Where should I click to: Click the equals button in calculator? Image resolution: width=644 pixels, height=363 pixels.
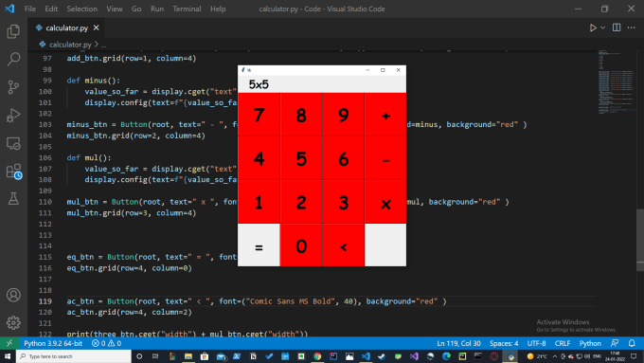coord(259,245)
